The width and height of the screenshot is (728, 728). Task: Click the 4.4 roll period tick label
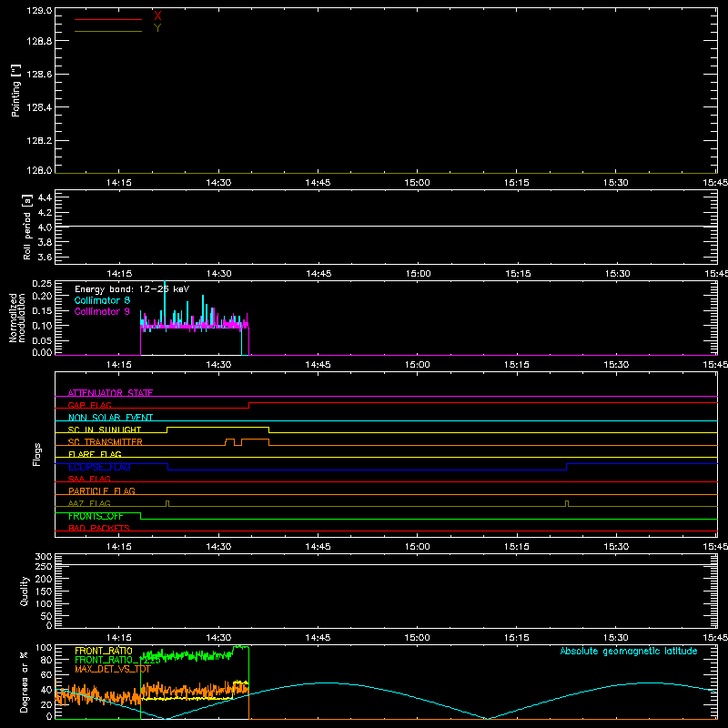45,197
